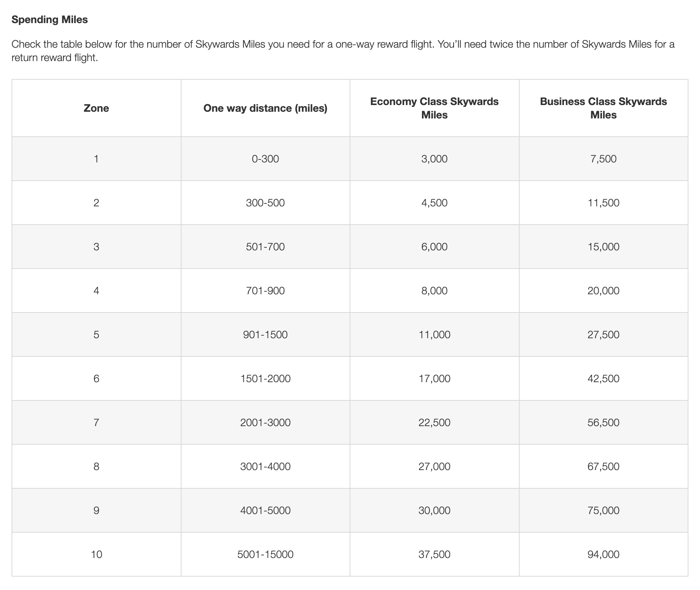Click the Zone 5 cell
The height and width of the screenshot is (590, 700).
[x=96, y=334]
